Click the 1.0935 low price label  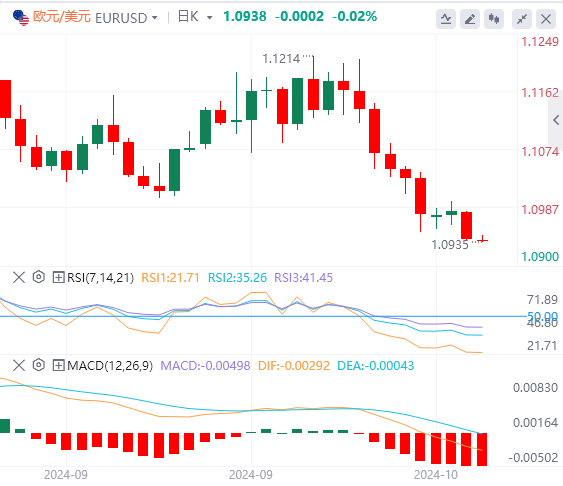point(450,245)
